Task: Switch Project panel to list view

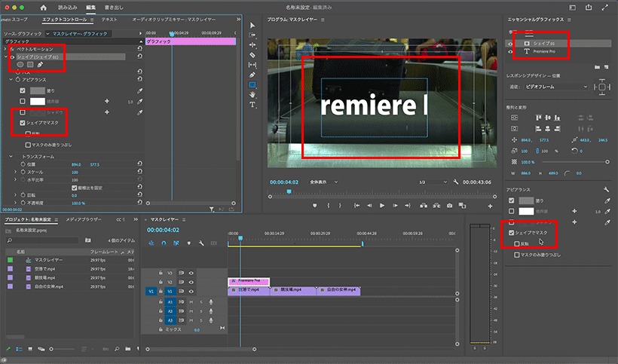Action: tap(19, 349)
